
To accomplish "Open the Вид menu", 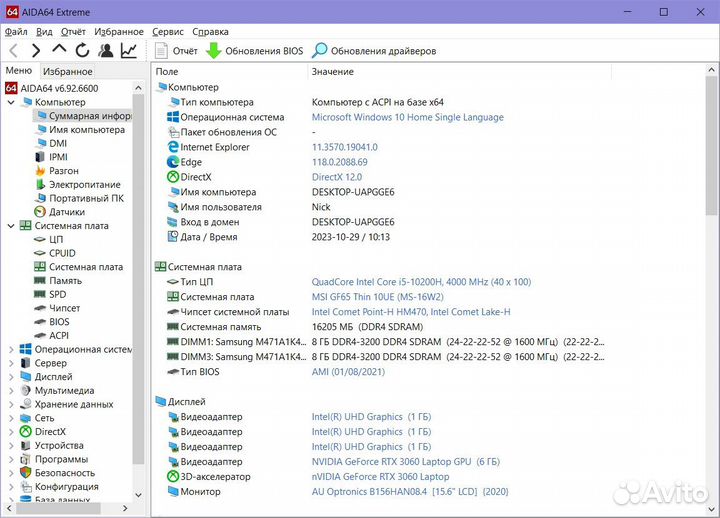I will [44, 32].
